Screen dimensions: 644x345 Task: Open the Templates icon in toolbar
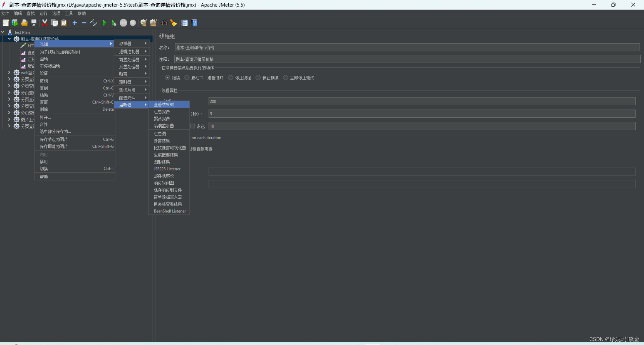coord(15,23)
